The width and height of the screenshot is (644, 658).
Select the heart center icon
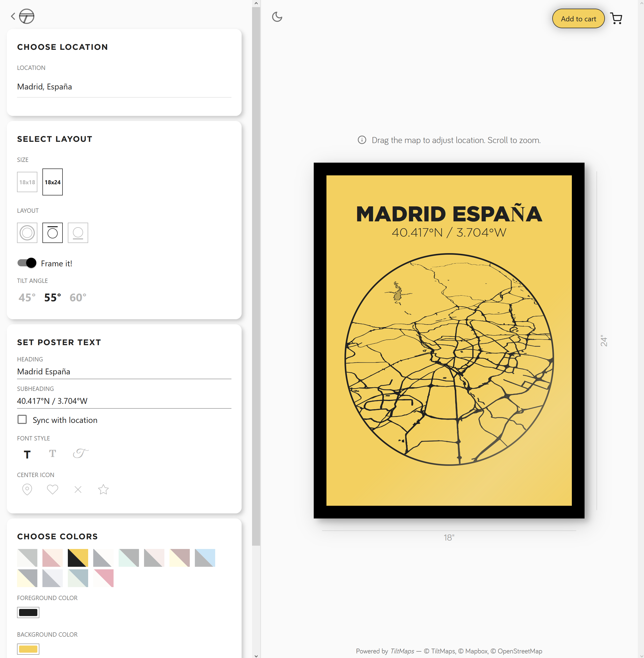pyautogui.click(x=52, y=489)
